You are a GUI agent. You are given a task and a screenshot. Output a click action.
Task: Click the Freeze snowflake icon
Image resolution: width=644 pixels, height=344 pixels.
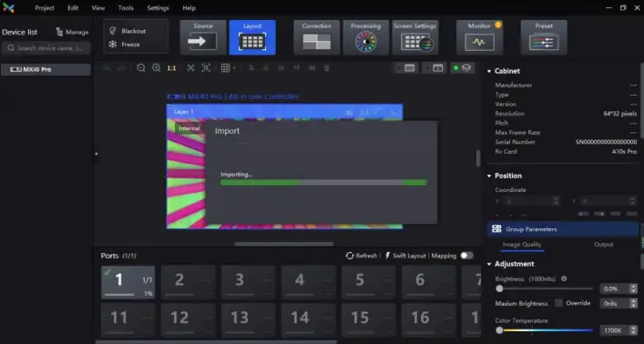pos(113,44)
